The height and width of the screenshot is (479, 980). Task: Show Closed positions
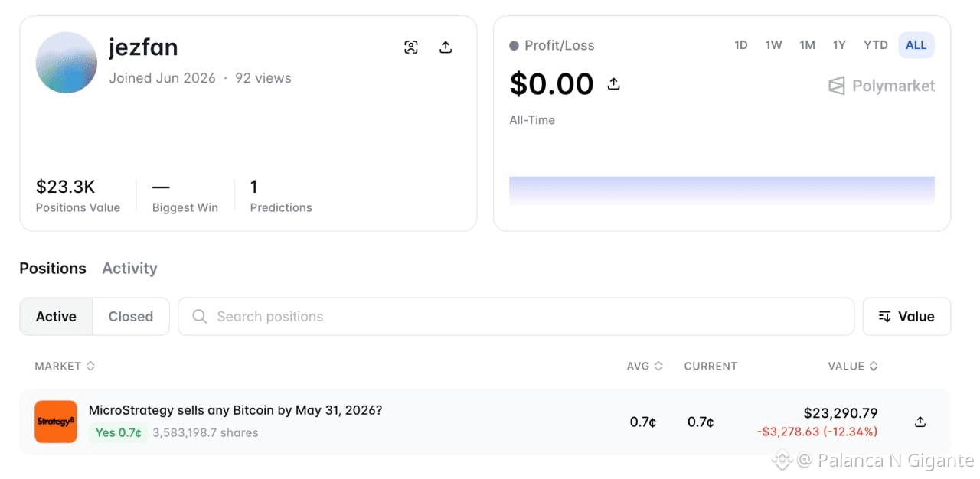131,317
